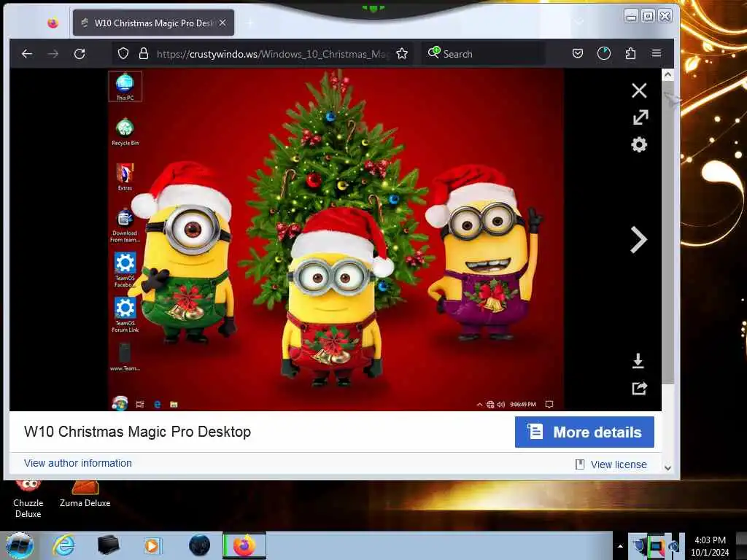This screenshot has height=560, width=747.
Task: Open the list all tabs dropdown arrow
Action: (579, 22)
